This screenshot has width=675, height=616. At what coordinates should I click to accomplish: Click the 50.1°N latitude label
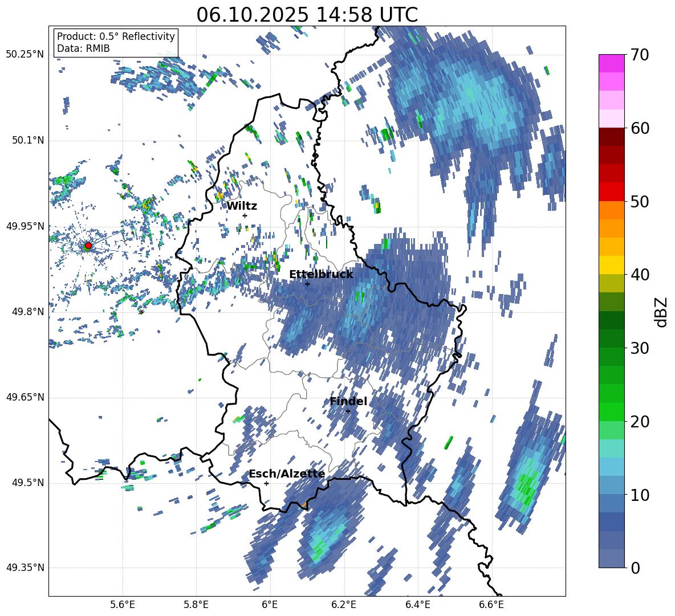click(27, 141)
